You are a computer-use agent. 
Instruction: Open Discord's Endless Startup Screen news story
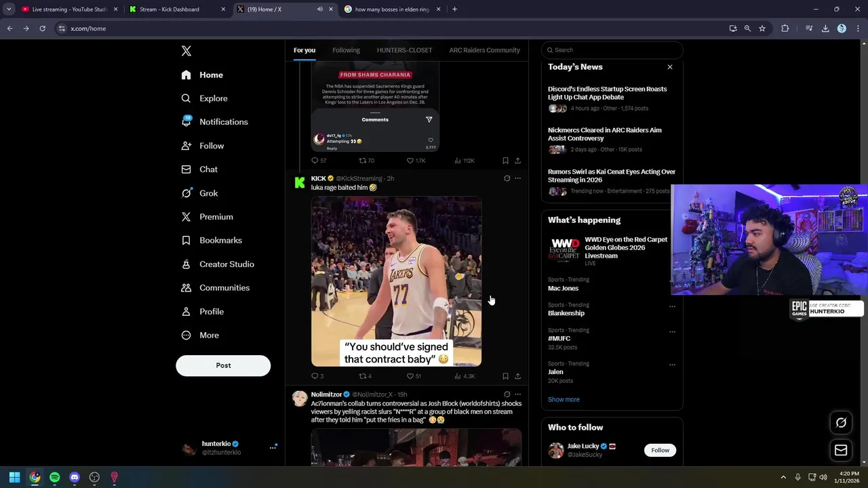[x=607, y=93]
